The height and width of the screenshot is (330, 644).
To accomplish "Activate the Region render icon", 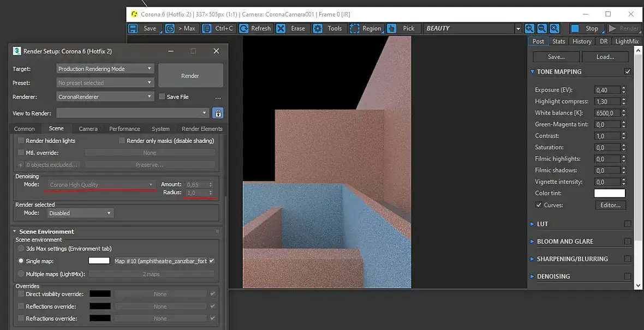I will [x=354, y=28].
